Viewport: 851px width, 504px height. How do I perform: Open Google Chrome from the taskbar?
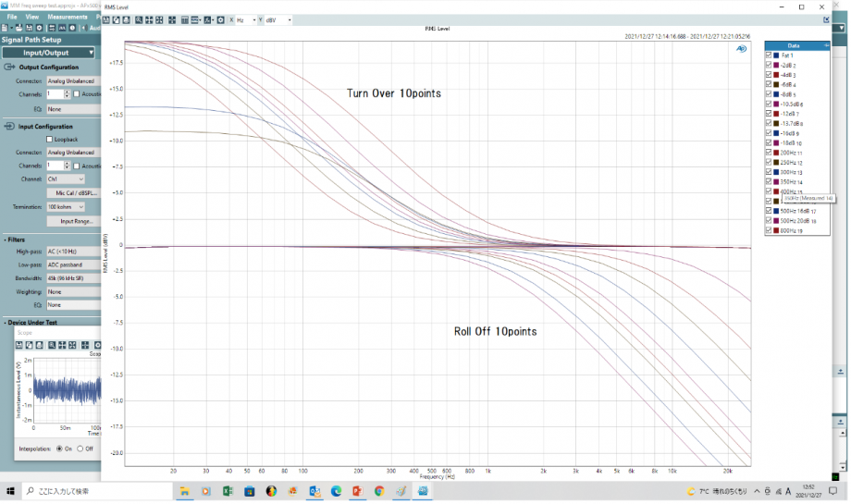point(379,492)
